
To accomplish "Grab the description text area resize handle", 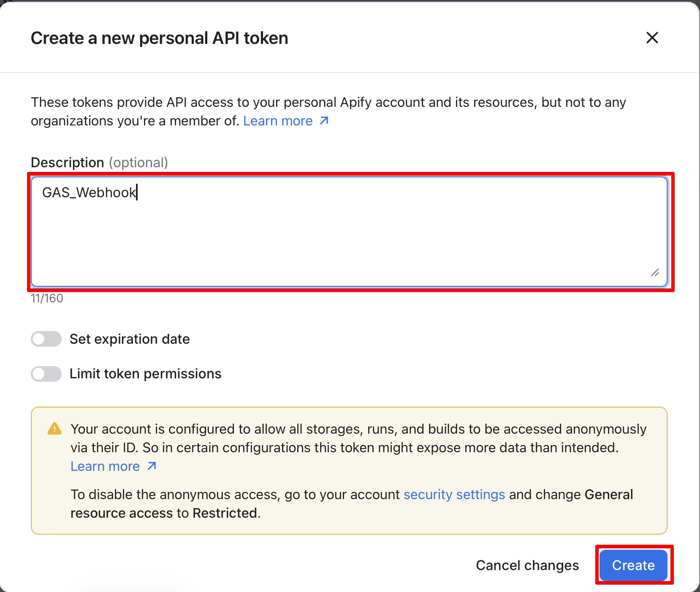I will click(x=655, y=272).
